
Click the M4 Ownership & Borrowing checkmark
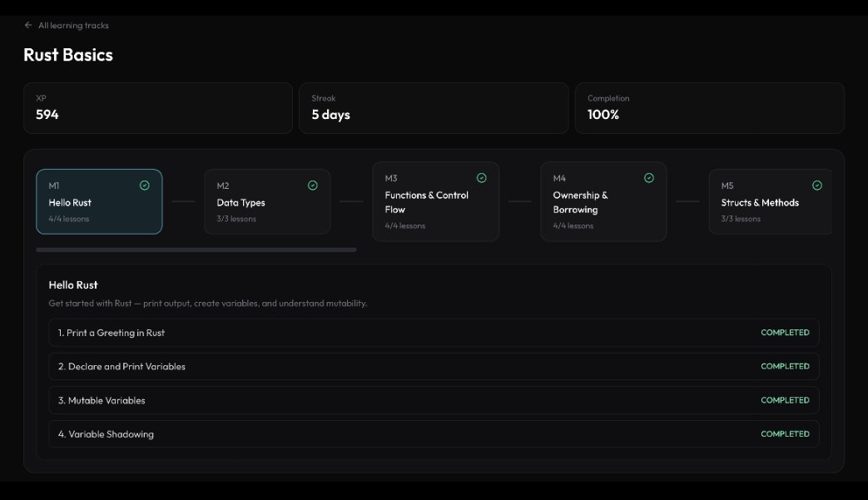click(x=649, y=177)
